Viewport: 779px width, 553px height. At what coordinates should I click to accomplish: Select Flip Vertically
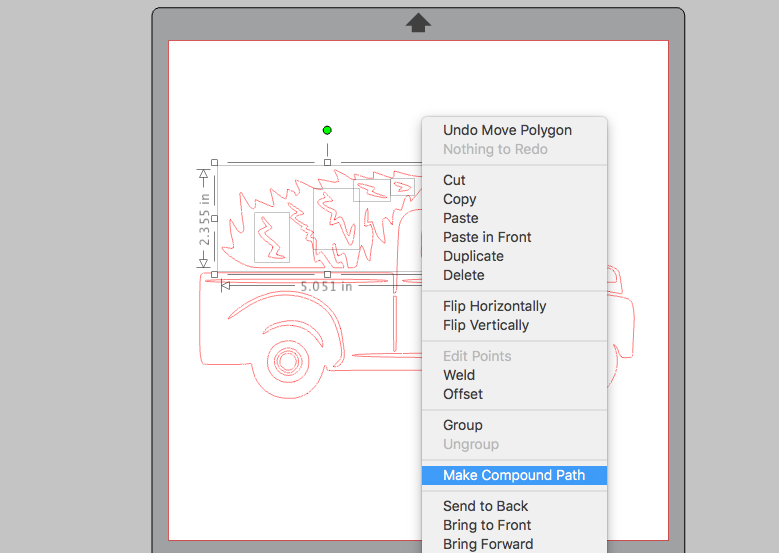point(514,325)
